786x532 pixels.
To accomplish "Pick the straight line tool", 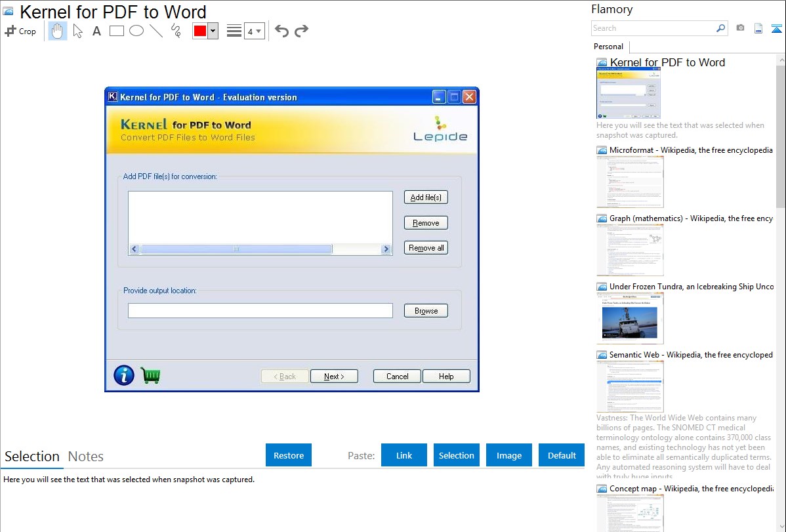I will coord(156,31).
